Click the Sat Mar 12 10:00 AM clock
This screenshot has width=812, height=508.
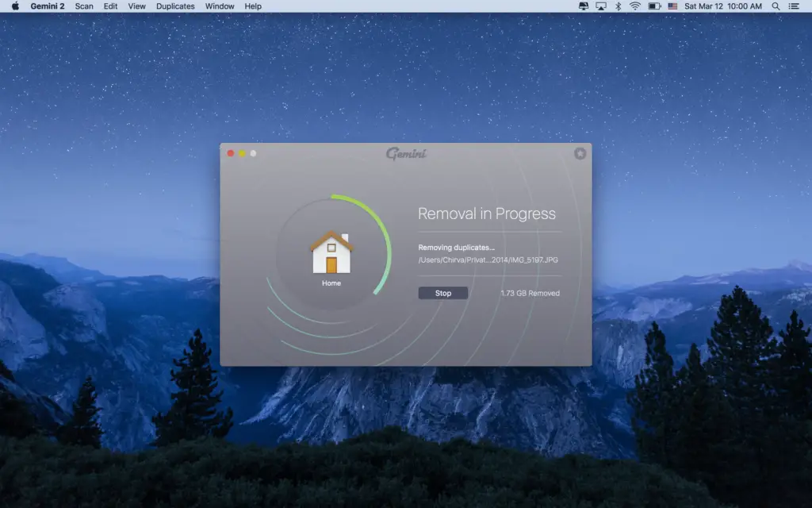pos(723,6)
